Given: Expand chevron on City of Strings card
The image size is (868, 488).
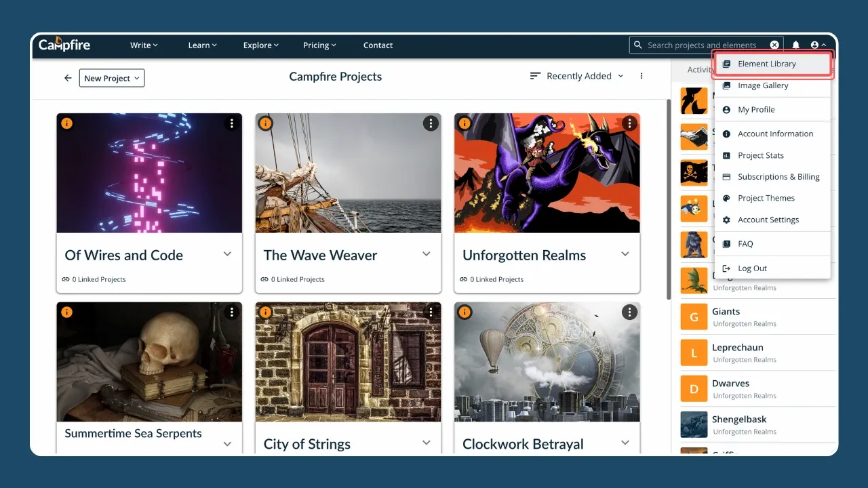Looking at the screenshot, I should [427, 443].
